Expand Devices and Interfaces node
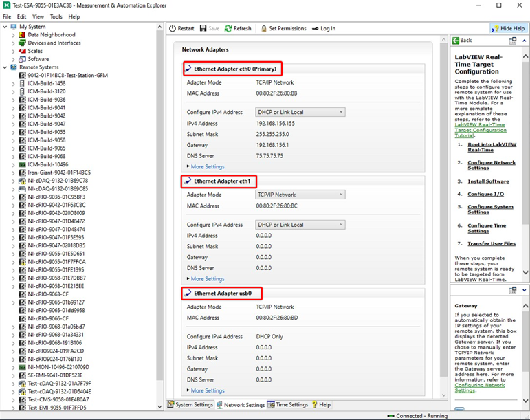This screenshot has height=420, width=530. click(13, 43)
